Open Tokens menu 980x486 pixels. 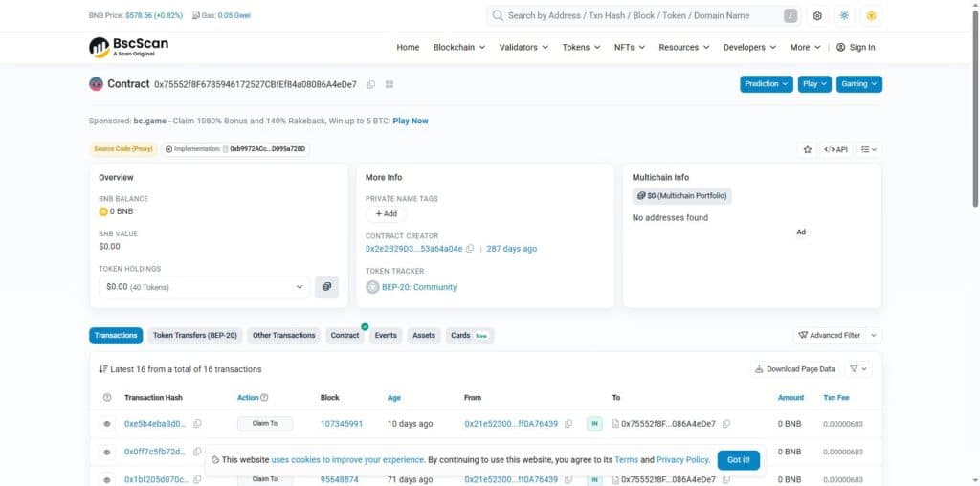[x=581, y=48]
